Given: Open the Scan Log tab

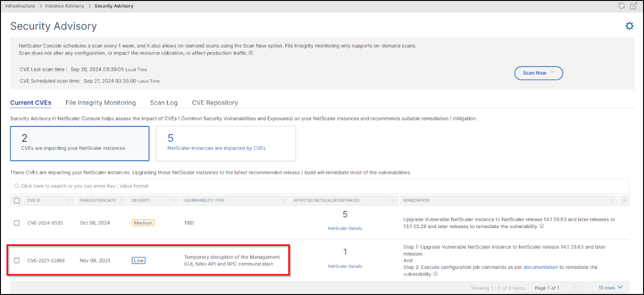Looking at the screenshot, I should (164, 103).
